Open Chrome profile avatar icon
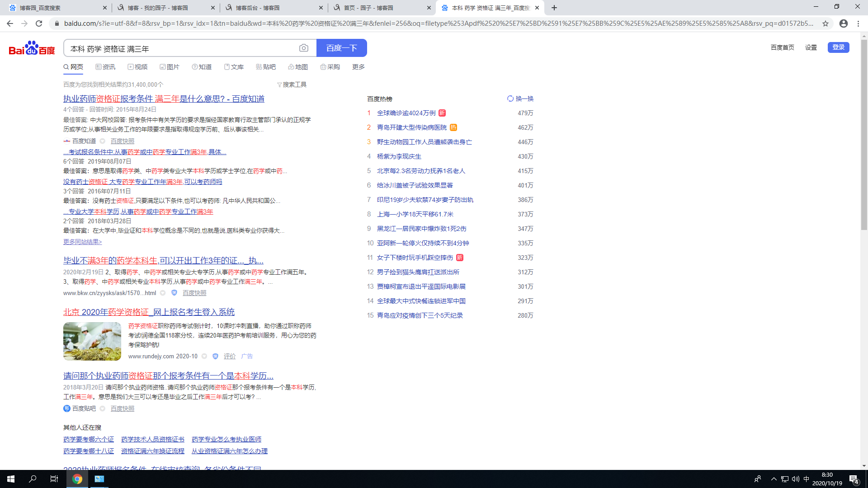 click(x=844, y=23)
